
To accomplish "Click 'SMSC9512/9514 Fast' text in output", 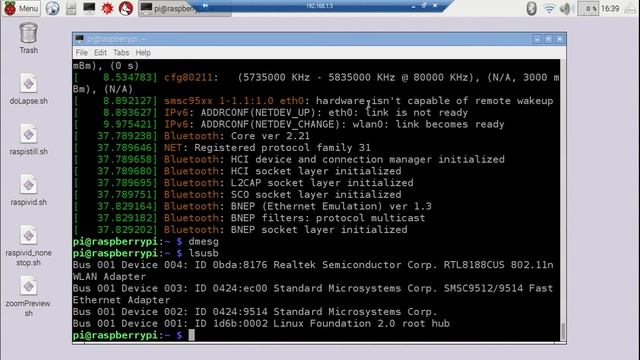I will (x=498, y=288).
